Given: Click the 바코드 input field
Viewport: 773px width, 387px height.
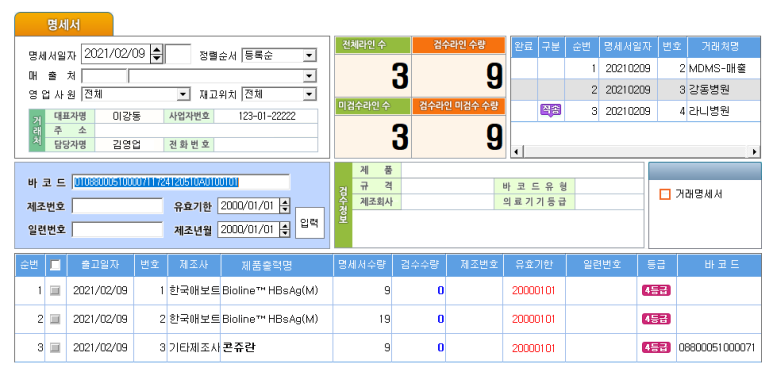Looking at the screenshot, I should (181, 182).
